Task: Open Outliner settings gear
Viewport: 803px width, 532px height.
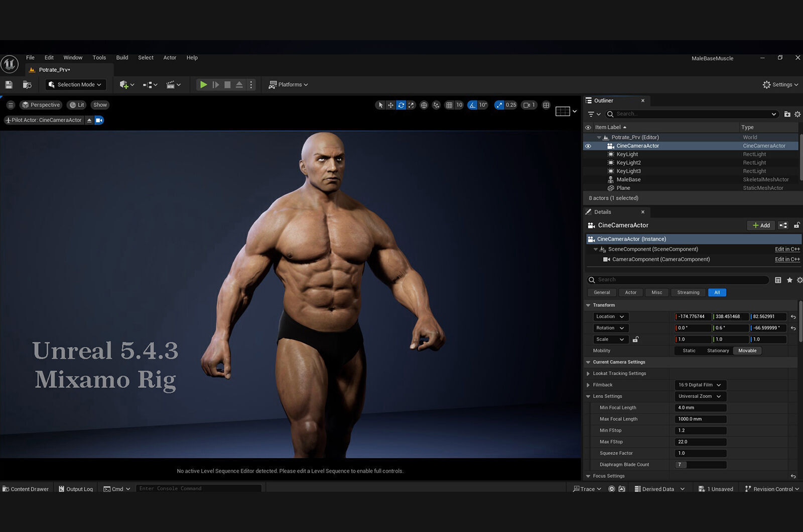Action: [797, 114]
